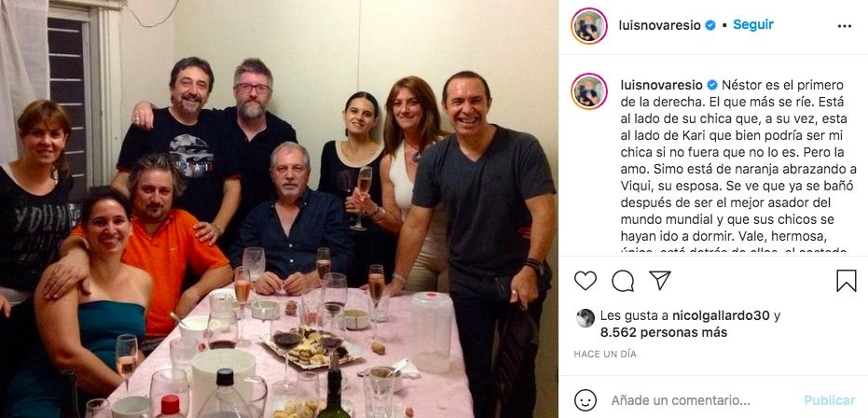868x418 pixels.
Task: Open comments via the speech bubble icon
Action: pos(623,281)
